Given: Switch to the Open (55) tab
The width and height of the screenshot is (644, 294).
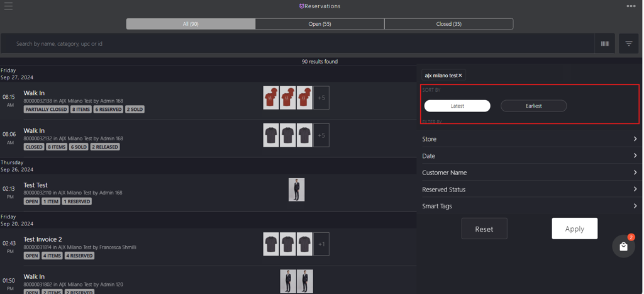Looking at the screenshot, I should pos(319,24).
